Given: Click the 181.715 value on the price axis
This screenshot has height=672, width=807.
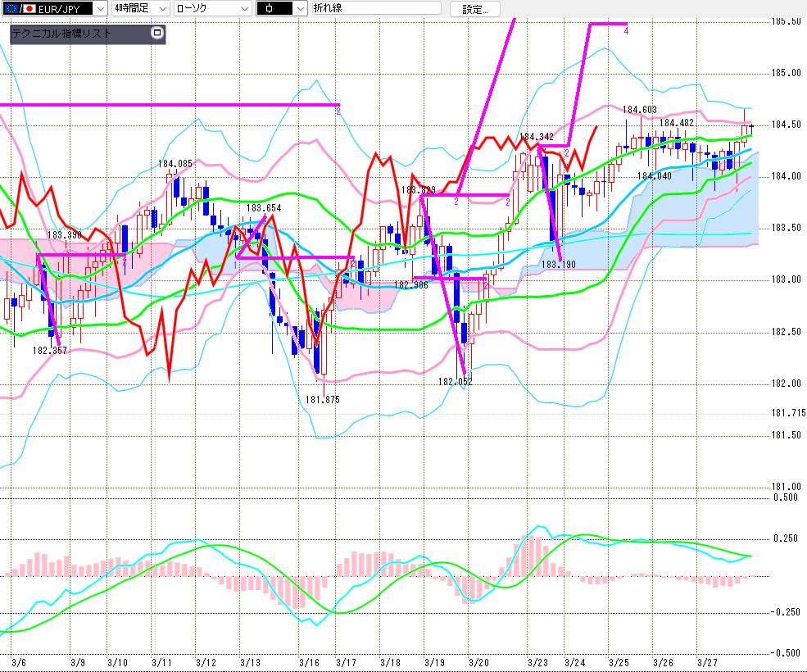Looking at the screenshot, I should click(x=788, y=414).
